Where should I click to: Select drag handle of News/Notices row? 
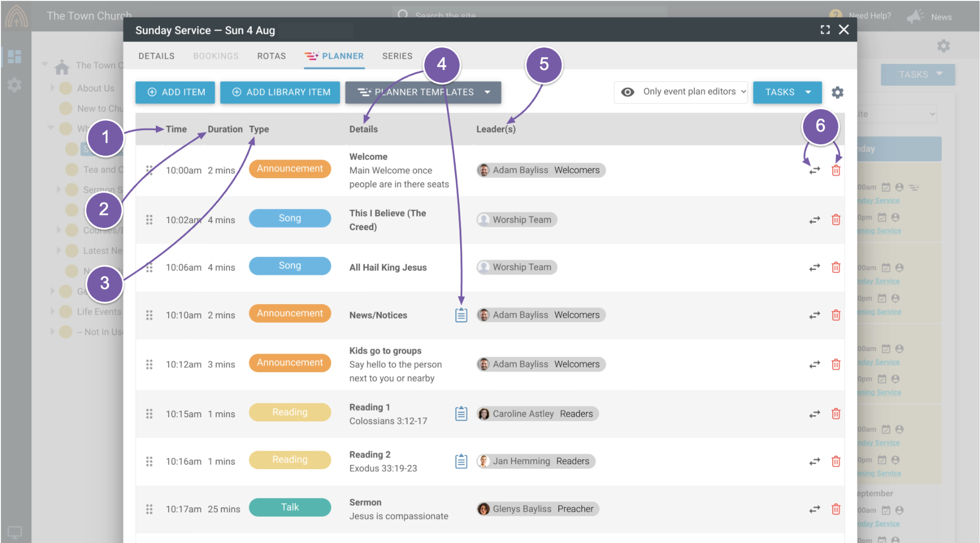coord(149,315)
